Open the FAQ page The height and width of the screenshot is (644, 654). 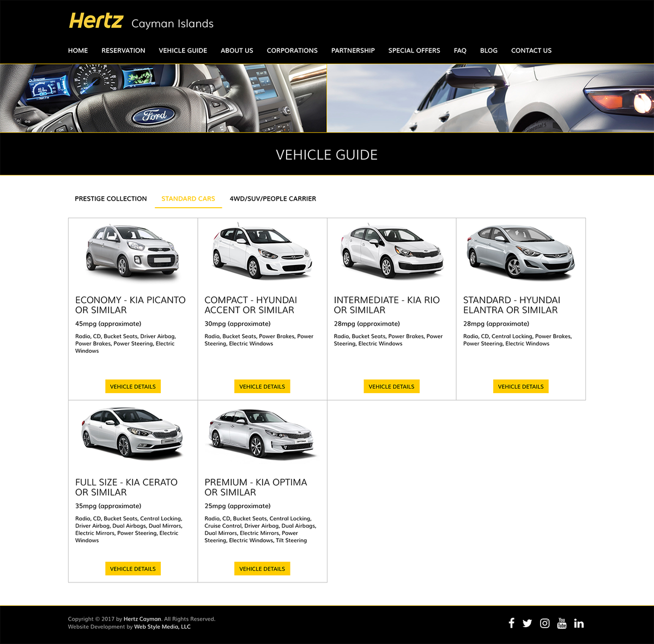[460, 50]
